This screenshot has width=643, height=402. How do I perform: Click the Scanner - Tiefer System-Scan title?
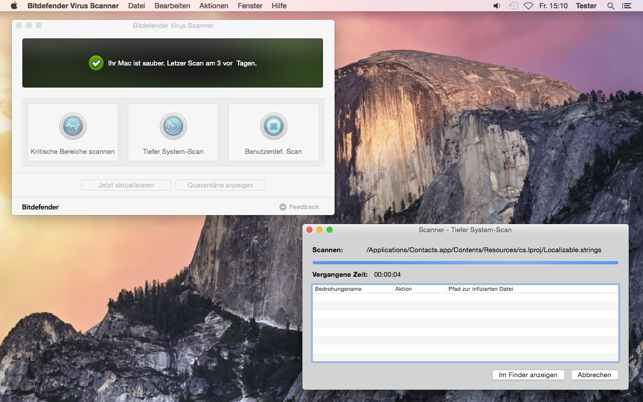click(x=465, y=230)
